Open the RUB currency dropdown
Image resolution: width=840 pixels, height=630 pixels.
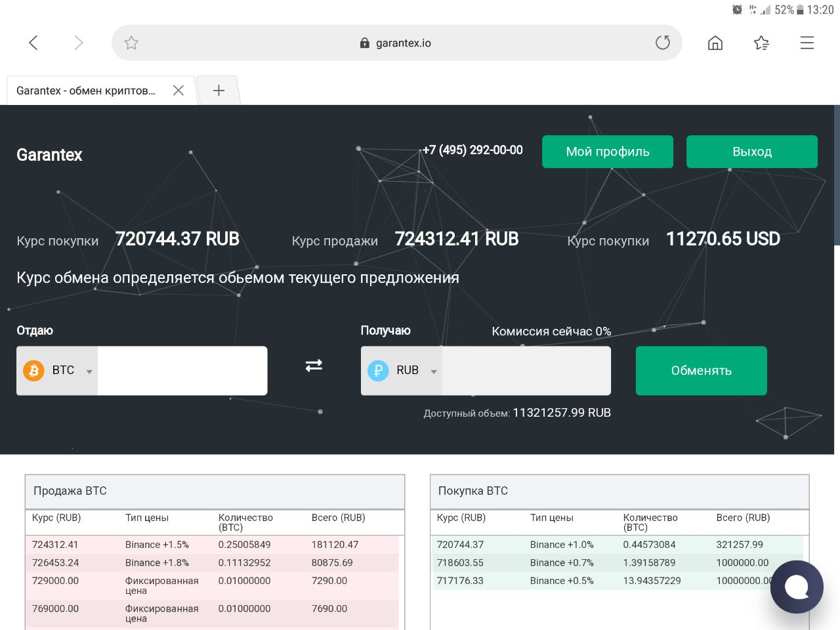pos(402,371)
